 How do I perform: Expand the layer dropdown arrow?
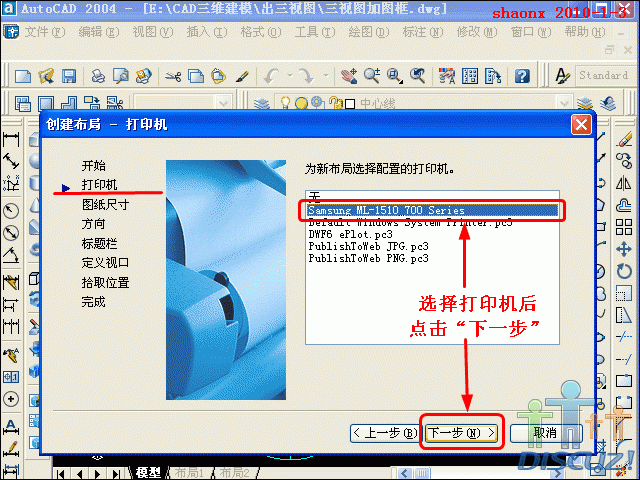564,103
